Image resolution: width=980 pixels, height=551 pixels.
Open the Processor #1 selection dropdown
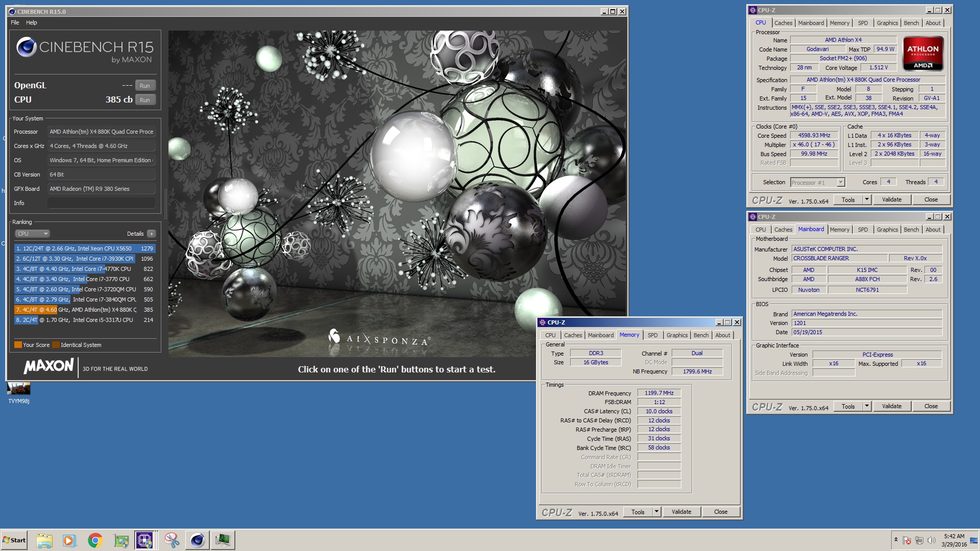[818, 182]
